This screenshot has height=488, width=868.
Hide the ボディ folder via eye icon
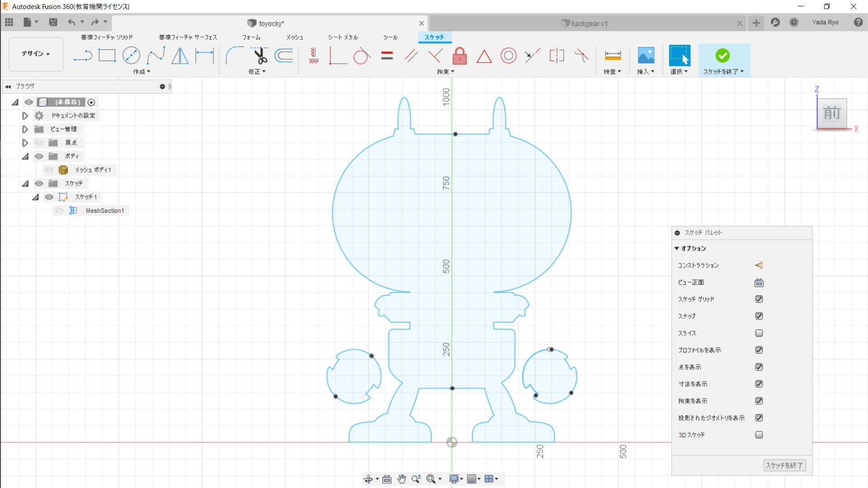39,156
